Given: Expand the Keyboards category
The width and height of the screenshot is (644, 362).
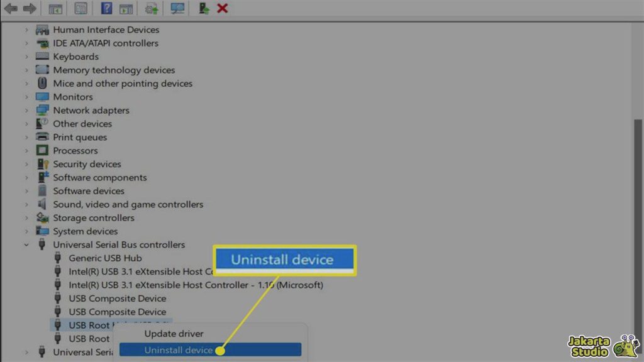Looking at the screenshot, I should pyautogui.click(x=26, y=57).
